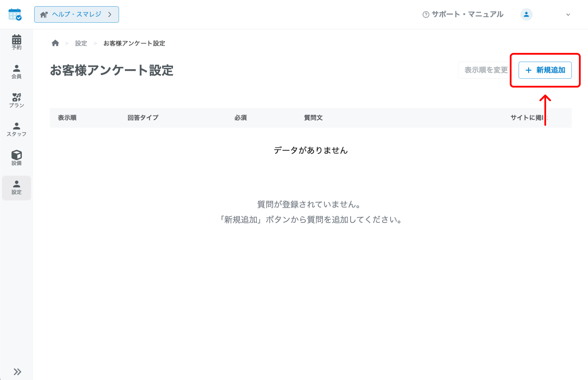Expand the sidebar with double-chevron icon
This screenshot has height=380, width=588.
(17, 372)
